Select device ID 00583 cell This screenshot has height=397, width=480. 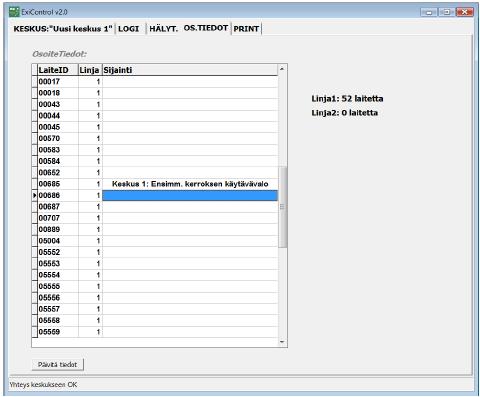pyautogui.click(x=58, y=150)
